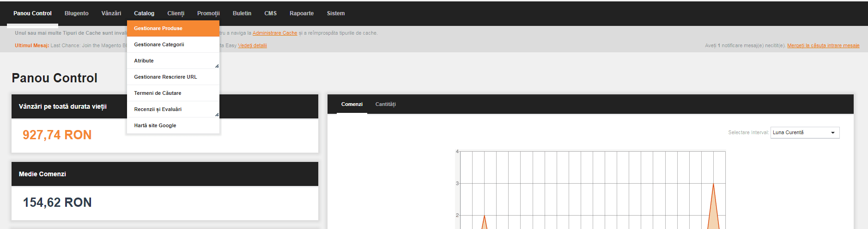Click the 927,74 RON lifetime sales value
The image size is (868, 229).
coord(57,135)
